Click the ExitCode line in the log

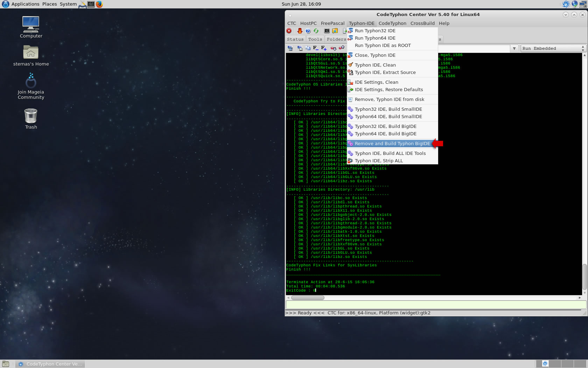point(301,290)
